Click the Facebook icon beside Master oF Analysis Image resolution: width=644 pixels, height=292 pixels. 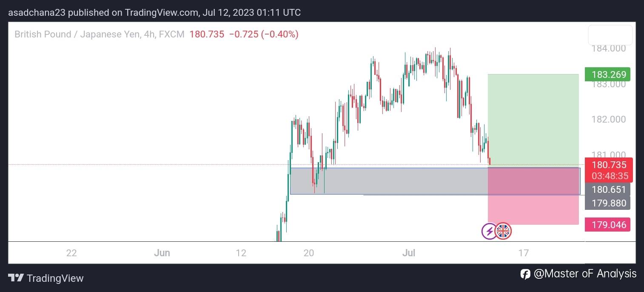tap(525, 274)
